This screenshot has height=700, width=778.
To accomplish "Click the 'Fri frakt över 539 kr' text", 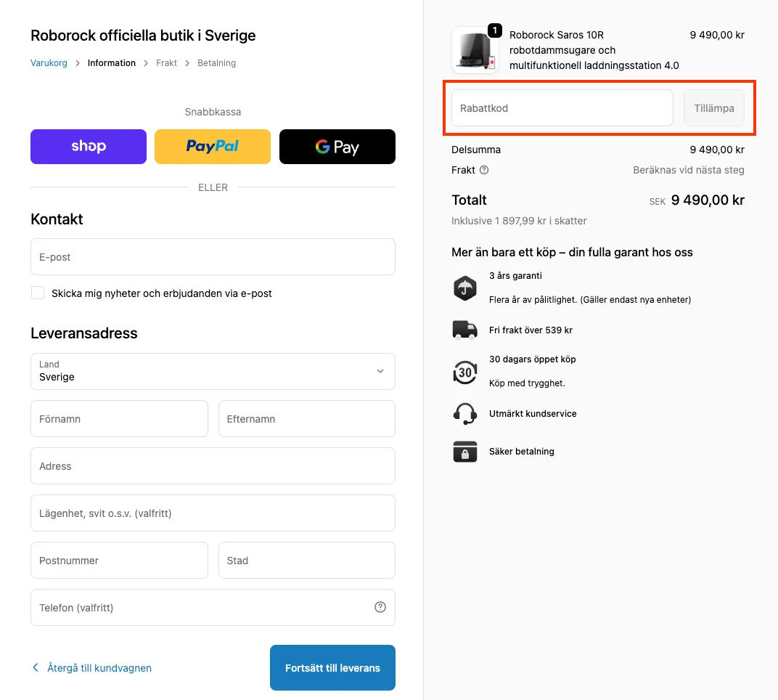I will point(531,330).
